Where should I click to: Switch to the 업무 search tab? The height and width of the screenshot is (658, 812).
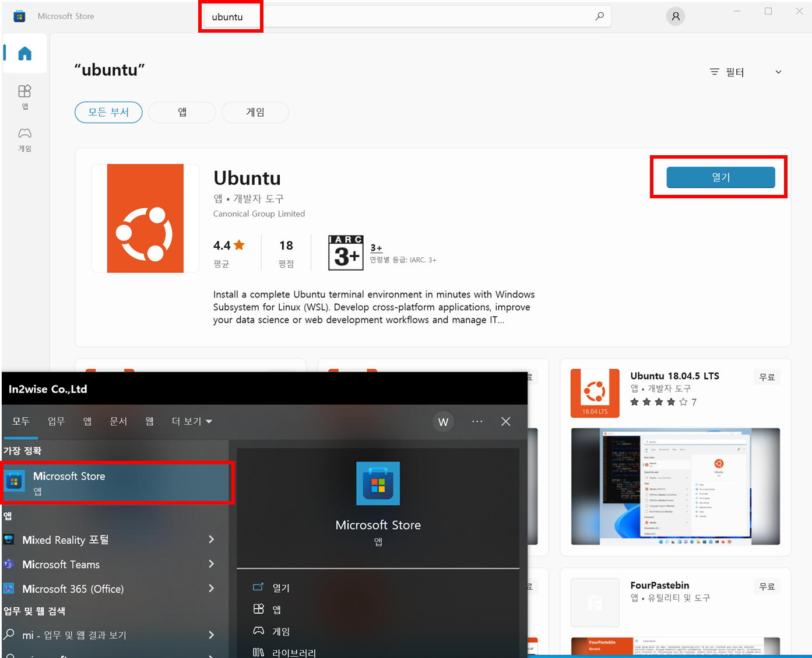(56, 421)
